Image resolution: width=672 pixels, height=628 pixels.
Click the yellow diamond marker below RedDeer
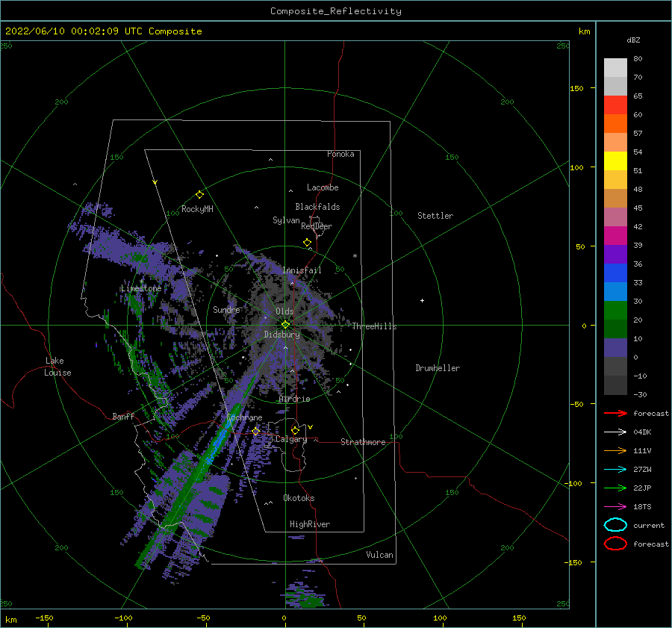(308, 243)
